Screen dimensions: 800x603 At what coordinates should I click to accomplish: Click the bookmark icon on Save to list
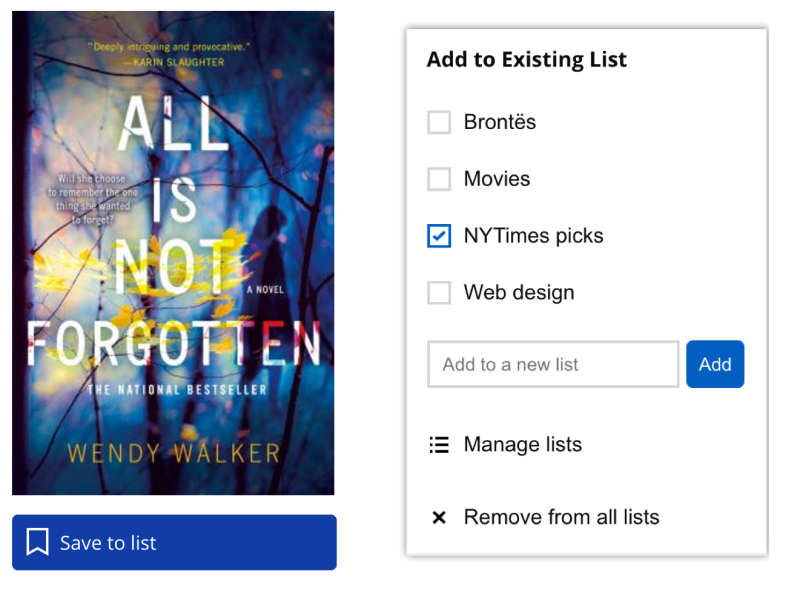point(37,540)
